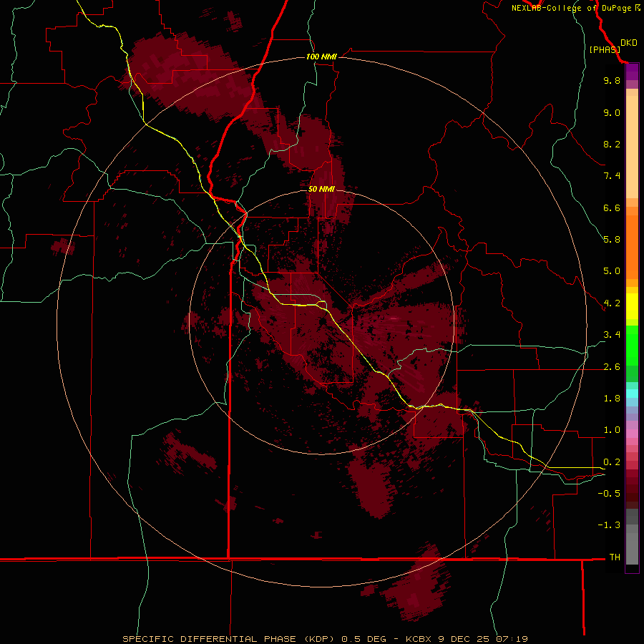Click the -0.5 scale value

[609, 494]
